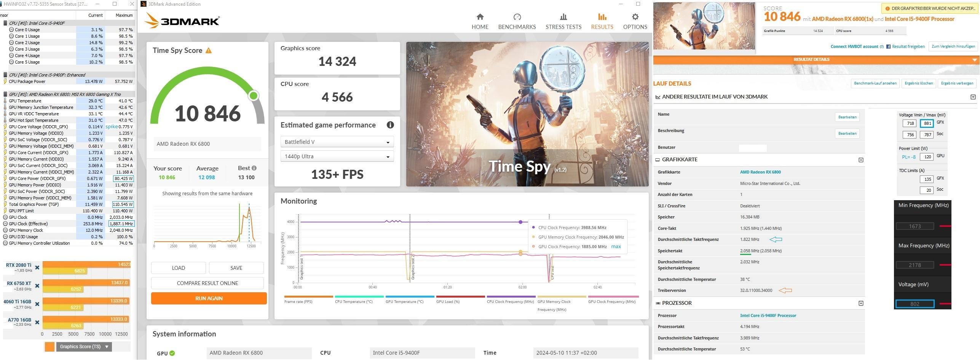The width and height of the screenshot is (980, 360).
Task: Open the Intel Core i5-9400F Processor header link
Action: tap(919, 19)
